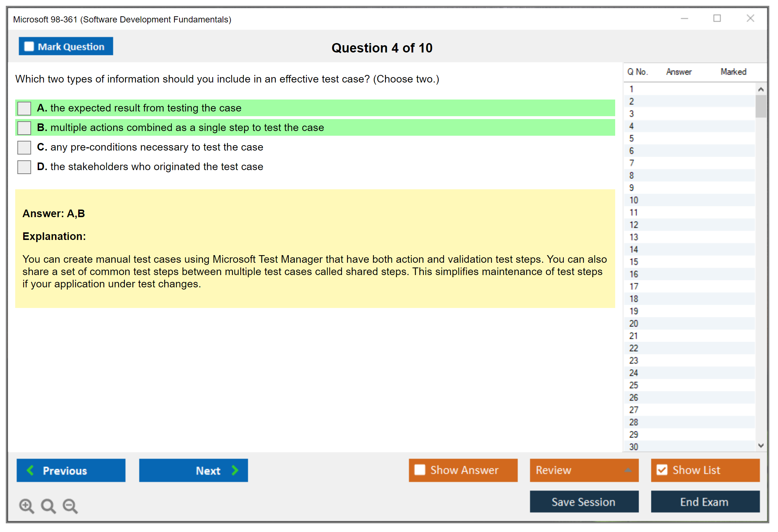778x532 pixels.
Task: Expand the Review dropdown arrow
Action: (x=628, y=470)
